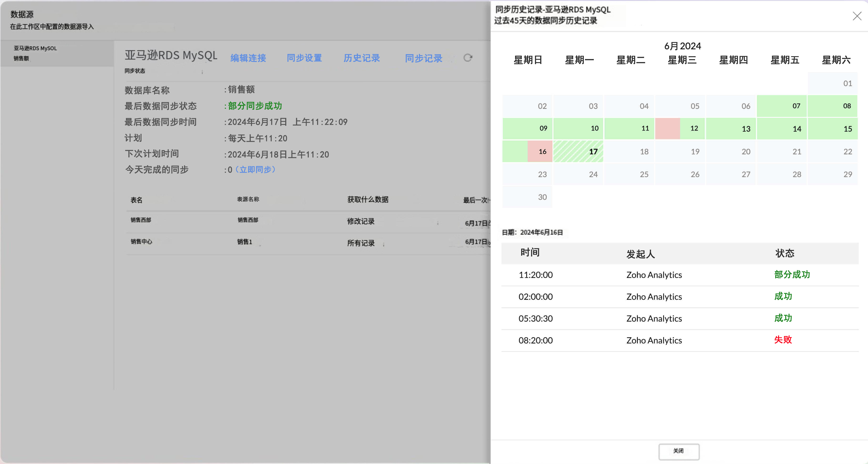Click the 状态 column header
868x464 pixels.
tap(785, 253)
